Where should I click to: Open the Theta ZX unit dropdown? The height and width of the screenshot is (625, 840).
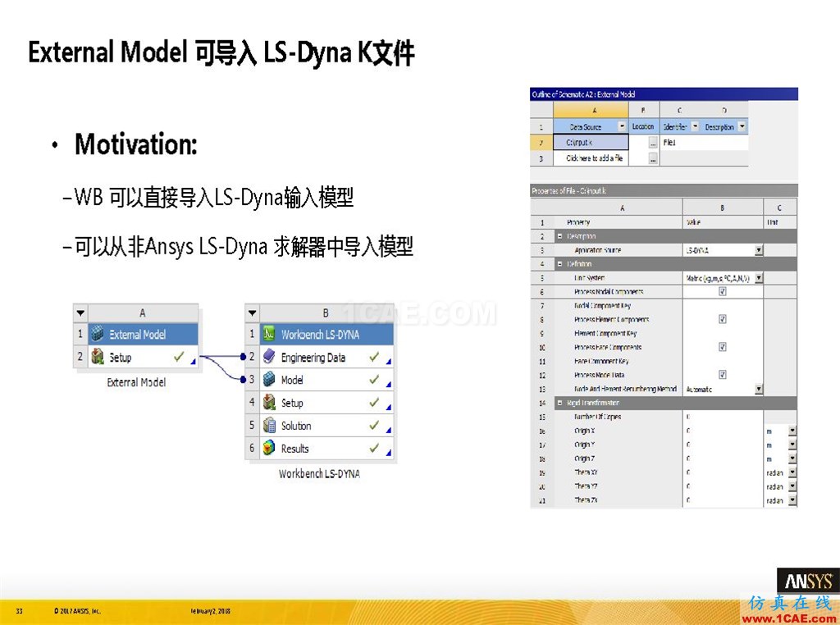(x=792, y=500)
